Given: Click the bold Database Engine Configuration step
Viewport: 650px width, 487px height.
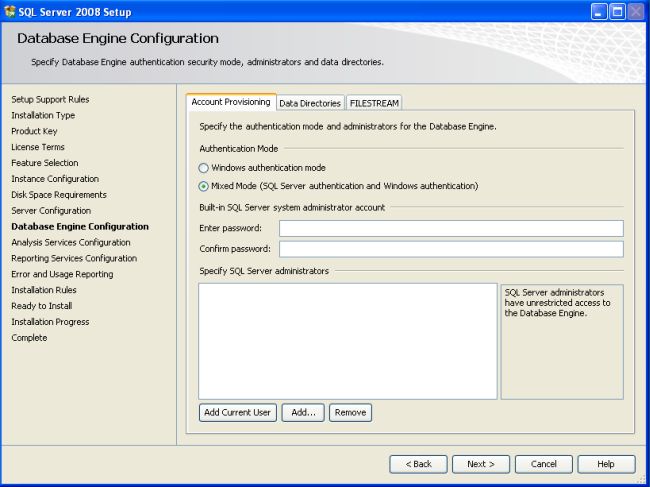Looking at the screenshot, I should (x=80, y=227).
